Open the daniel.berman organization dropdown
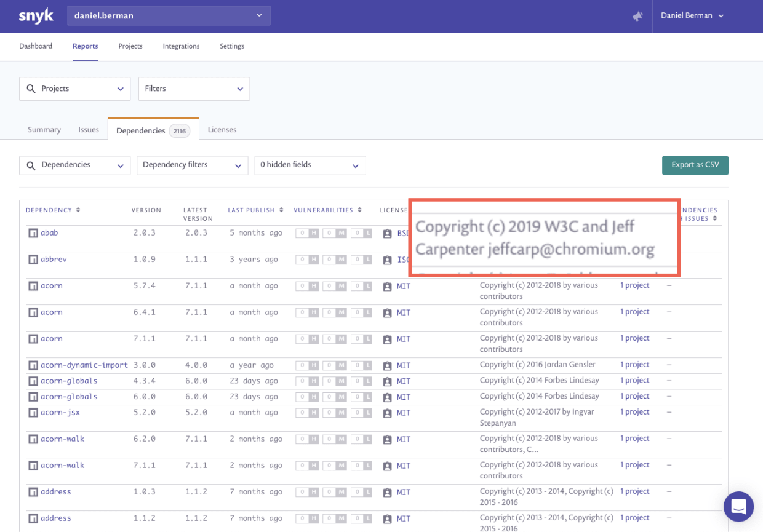This screenshot has width=763, height=532. [x=169, y=16]
